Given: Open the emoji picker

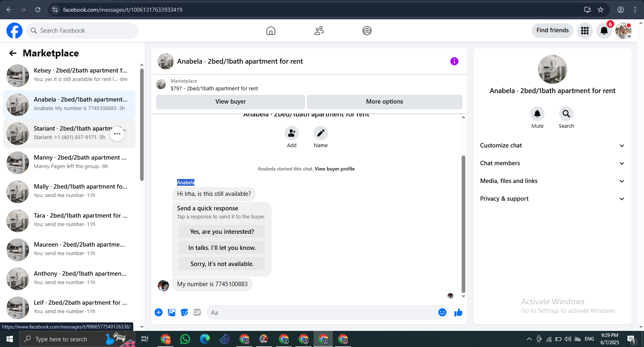Looking at the screenshot, I should 442,312.
